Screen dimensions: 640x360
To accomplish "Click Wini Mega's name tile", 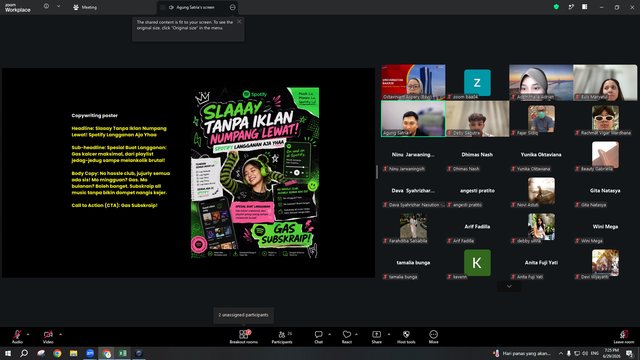I will point(605,227).
